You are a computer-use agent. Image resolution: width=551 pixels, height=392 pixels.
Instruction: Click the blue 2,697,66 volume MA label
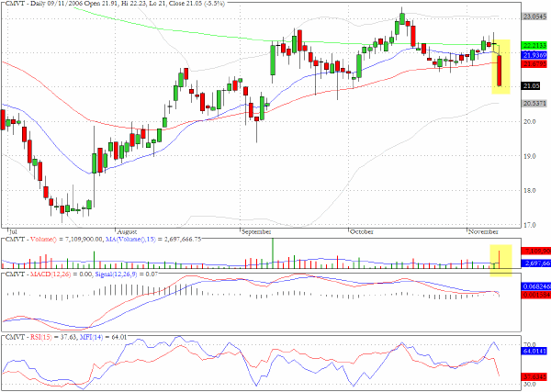536,263
